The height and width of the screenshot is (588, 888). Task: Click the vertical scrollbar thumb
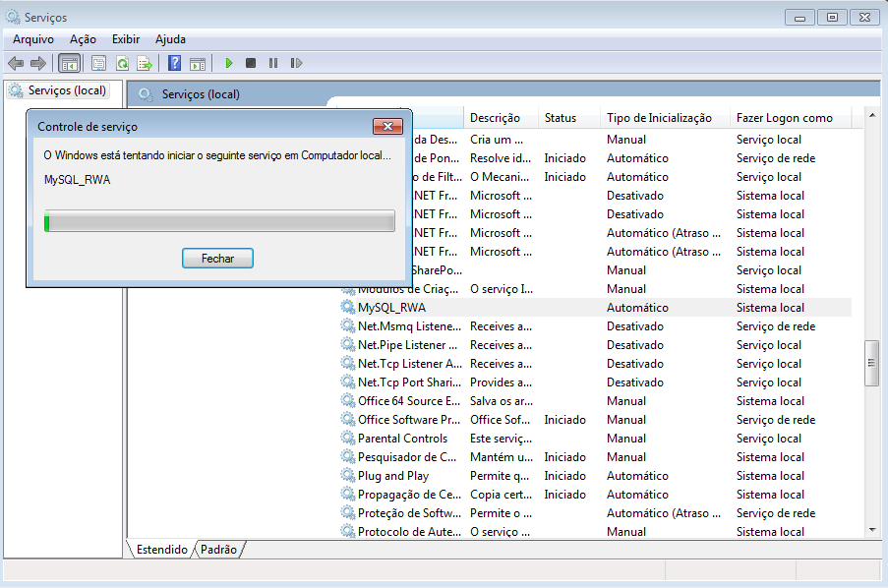pyautogui.click(x=871, y=363)
